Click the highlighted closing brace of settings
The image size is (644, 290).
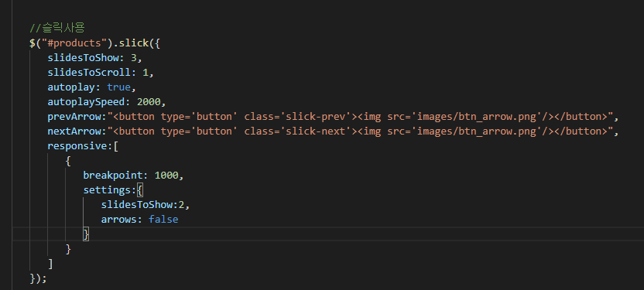coord(86,234)
